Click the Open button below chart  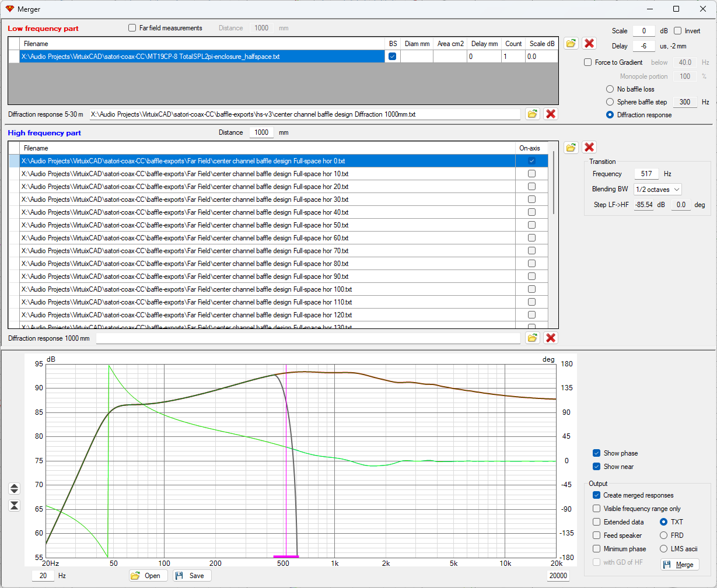(148, 576)
